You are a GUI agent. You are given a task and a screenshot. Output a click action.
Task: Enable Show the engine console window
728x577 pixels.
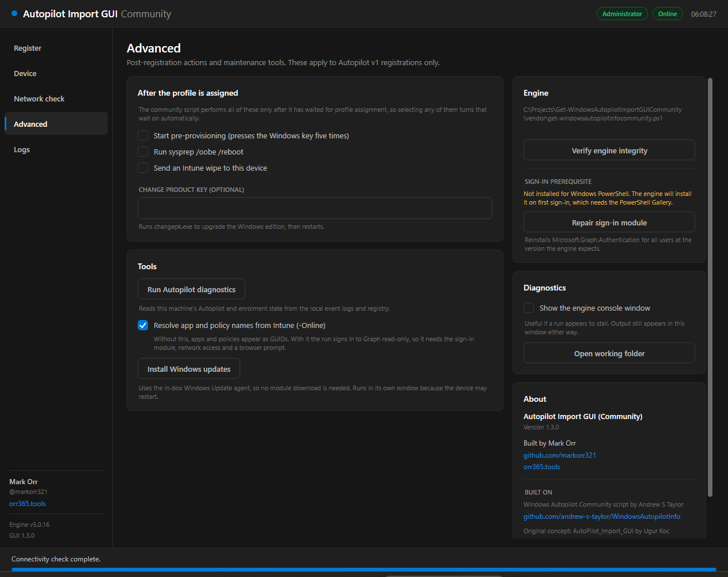[529, 308]
